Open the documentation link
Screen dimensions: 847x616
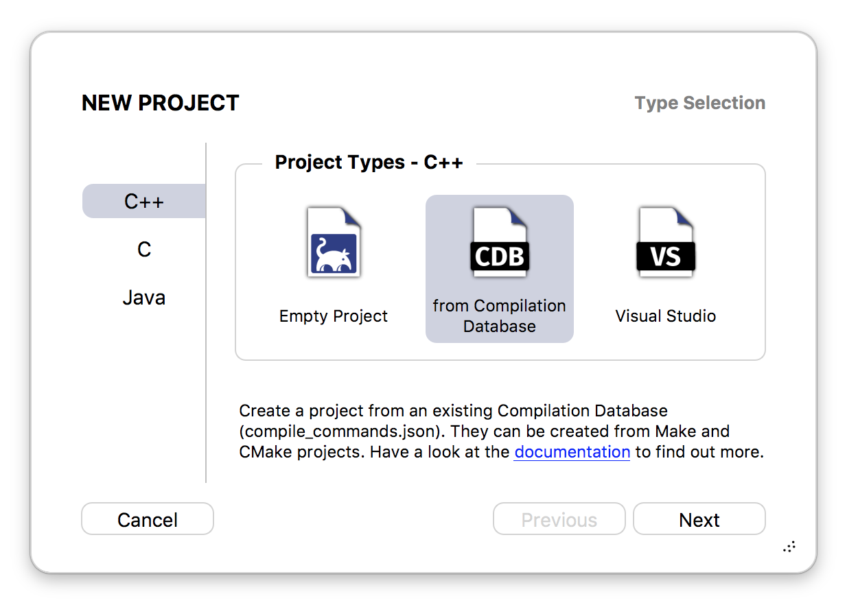tap(572, 452)
